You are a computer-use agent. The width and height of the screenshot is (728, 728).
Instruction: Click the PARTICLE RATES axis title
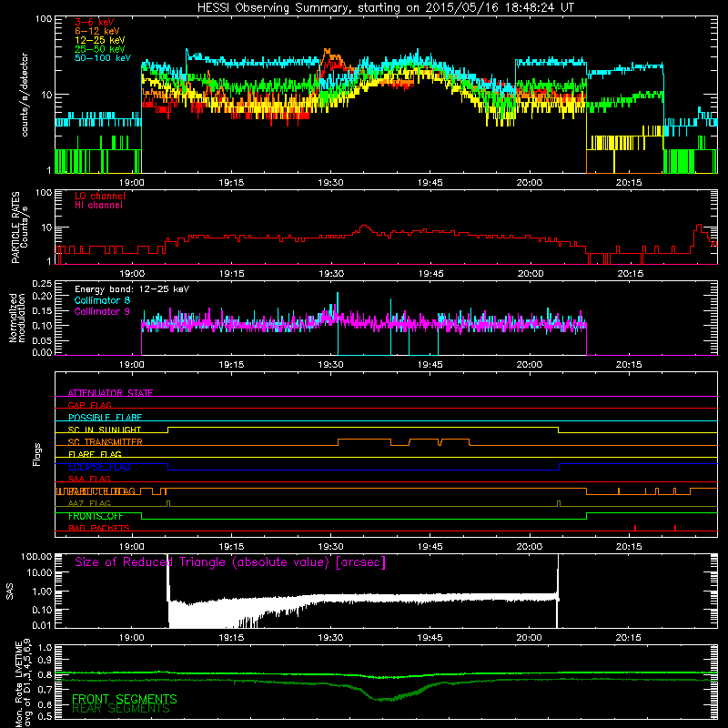coord(15,227)
